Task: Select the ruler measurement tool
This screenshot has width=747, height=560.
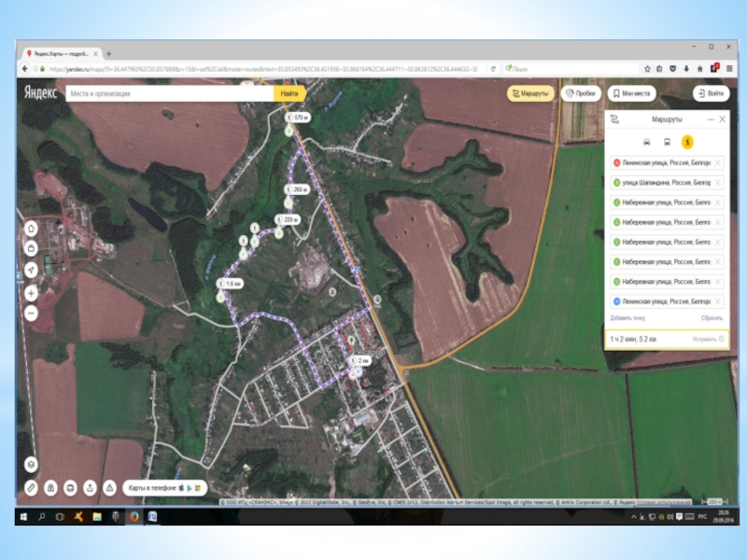Action: coord(31,487)
